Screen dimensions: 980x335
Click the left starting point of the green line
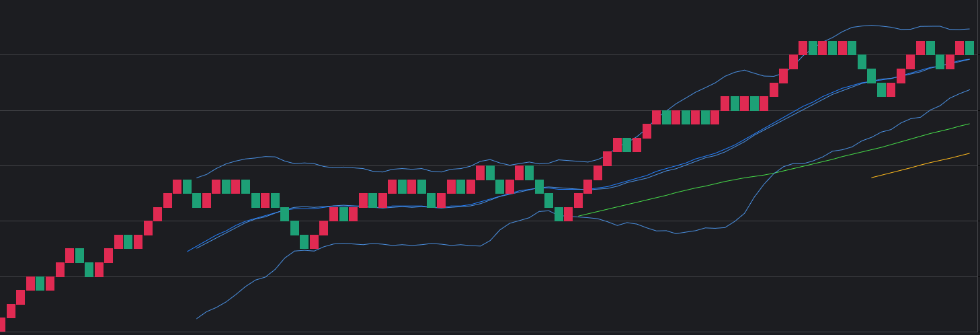tap(578, 216)
